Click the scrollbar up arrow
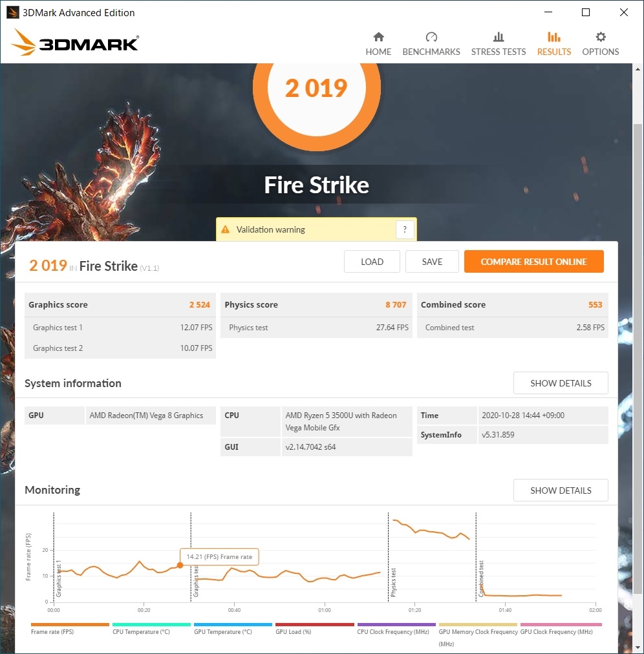The height and width of the screenshot is (654, 644). (x=638, y=69)
